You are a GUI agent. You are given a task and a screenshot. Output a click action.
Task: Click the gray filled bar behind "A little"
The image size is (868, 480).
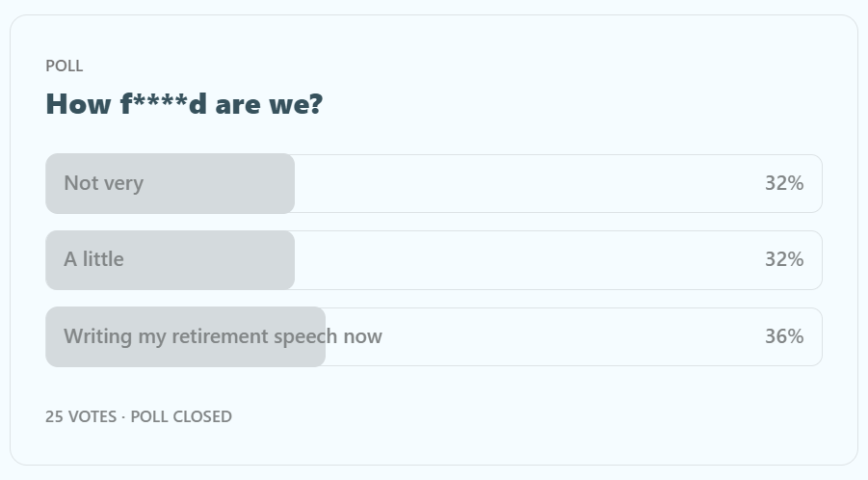222,259
